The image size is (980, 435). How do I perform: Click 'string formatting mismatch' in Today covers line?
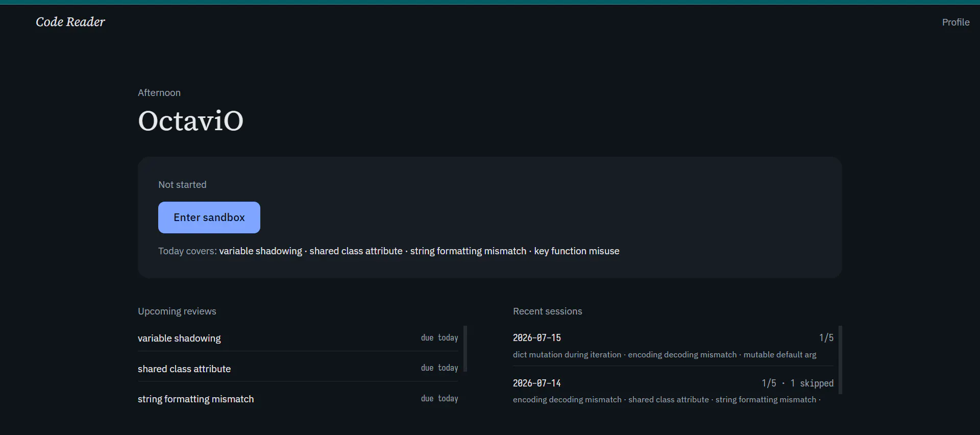coord(468,251)
